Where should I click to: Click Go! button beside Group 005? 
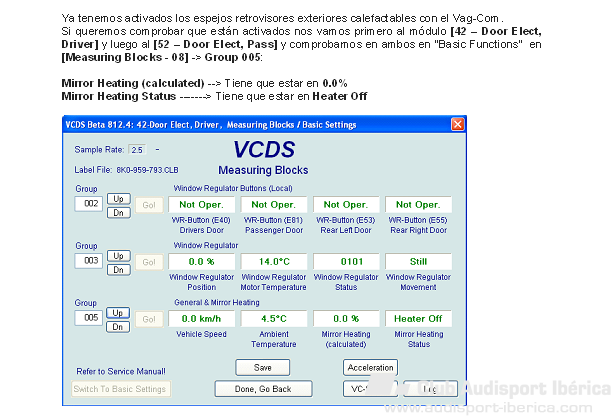149,319
